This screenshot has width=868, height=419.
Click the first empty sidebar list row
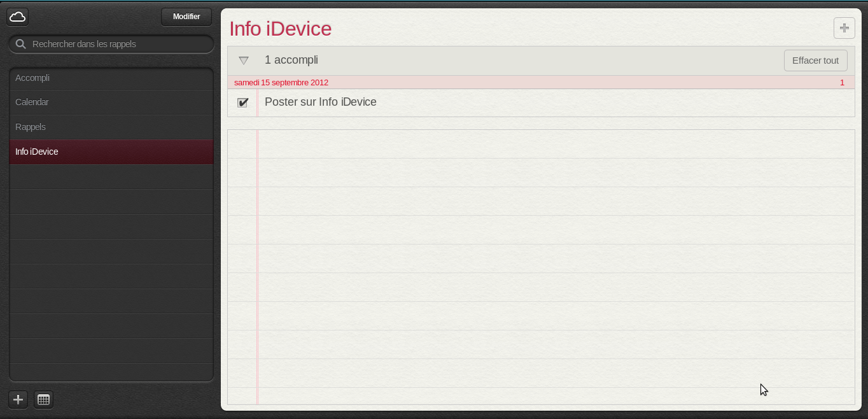tap(111, 176)
